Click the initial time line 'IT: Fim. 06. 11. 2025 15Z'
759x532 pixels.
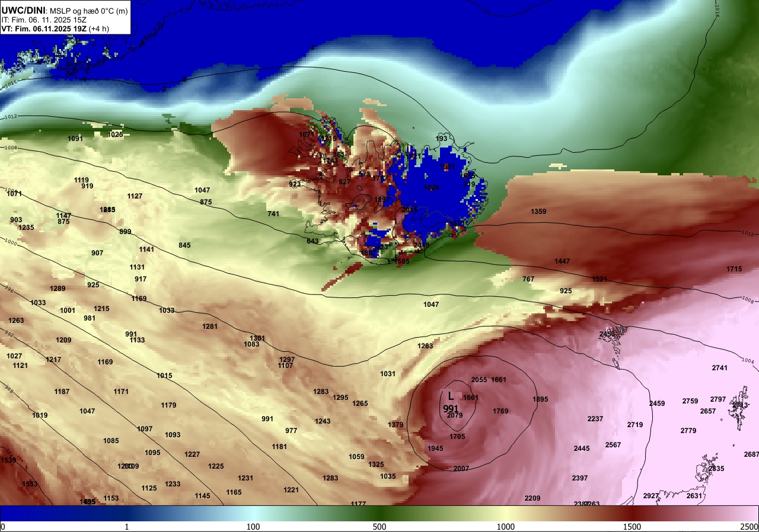(x=44, y=20)
